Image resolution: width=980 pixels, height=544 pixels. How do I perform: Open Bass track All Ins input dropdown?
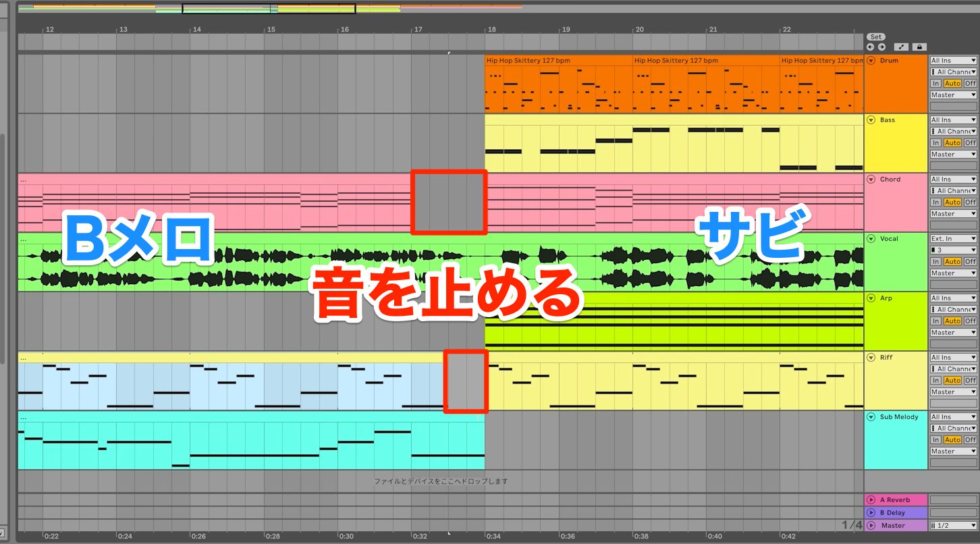pos(954,120)
